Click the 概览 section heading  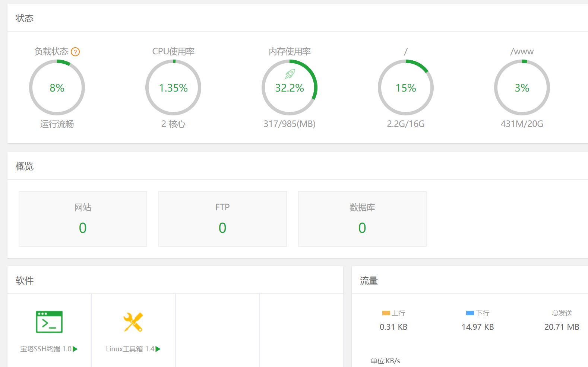pos(25,166)
